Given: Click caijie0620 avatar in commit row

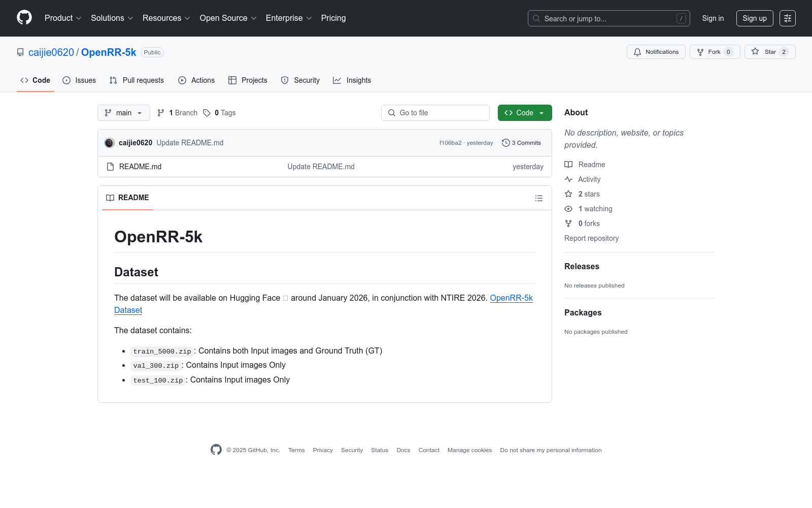Looking at the screenshot, I should coord(109,143).
